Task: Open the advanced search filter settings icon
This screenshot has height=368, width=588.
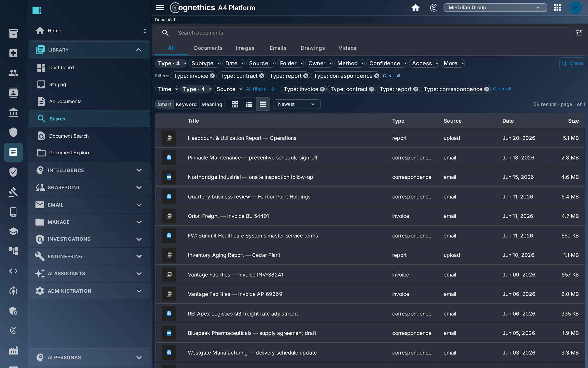Action: [x=579, y=33]
